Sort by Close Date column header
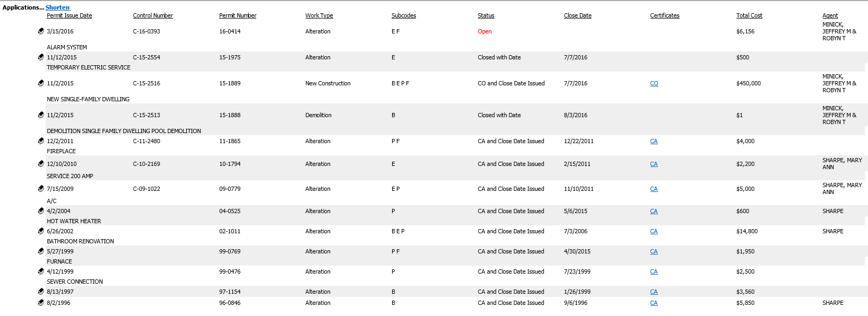Viewport: 868px width, 316px height. pos(578,15)
